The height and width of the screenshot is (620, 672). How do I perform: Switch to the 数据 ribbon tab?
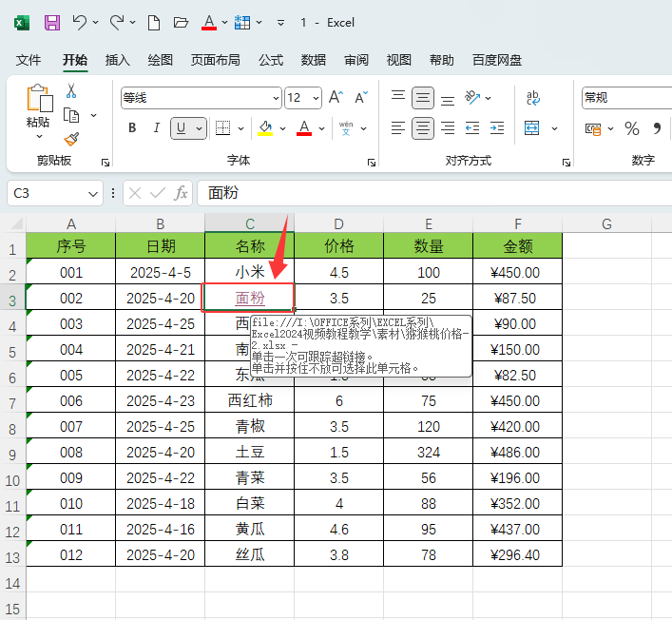[x=314, y=60]
